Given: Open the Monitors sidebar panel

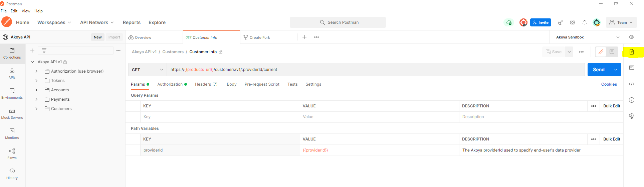Looking at the screenshot, I should [12, 133].
